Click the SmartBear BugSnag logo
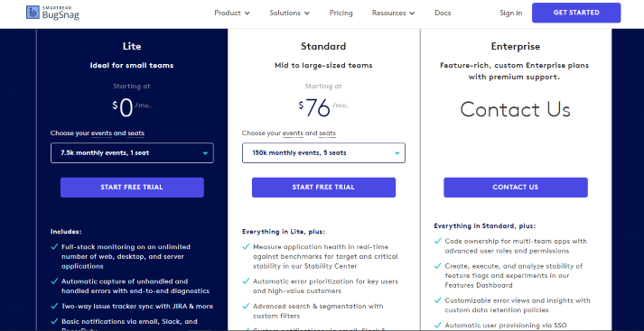Viewport: 644px width, 331px height. (52, 13)
